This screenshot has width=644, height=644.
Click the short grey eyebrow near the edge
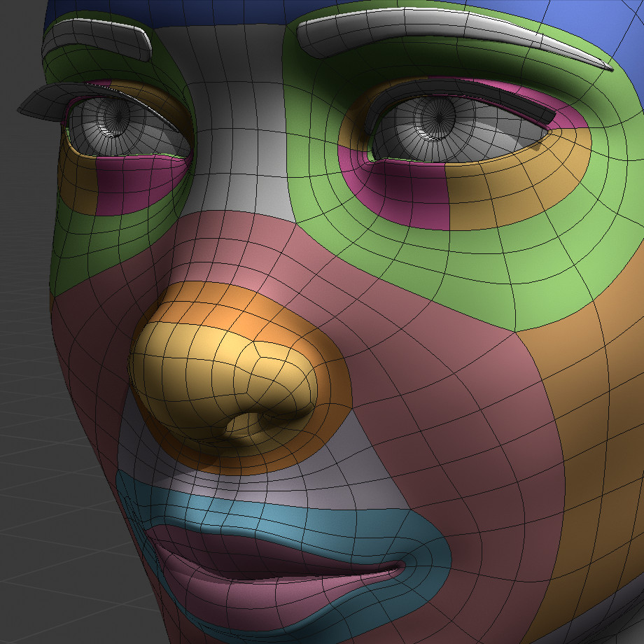tap(97, 39)
